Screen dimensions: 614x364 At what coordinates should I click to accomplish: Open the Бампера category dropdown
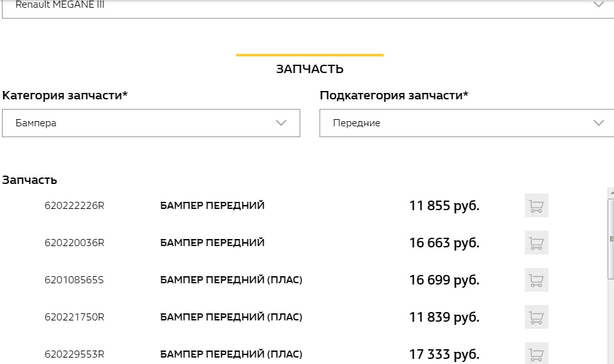pyautogui.click(x=151, y=123)
